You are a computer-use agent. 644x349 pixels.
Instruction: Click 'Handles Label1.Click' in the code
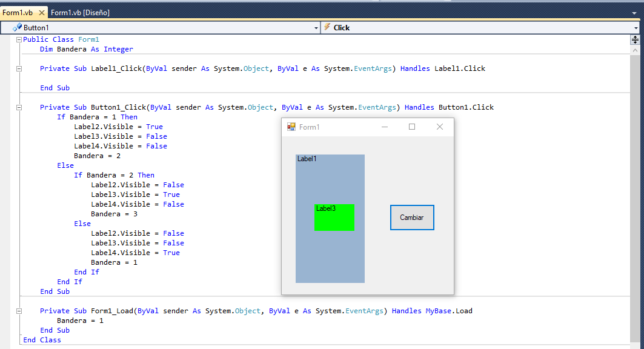coord(443,68)
